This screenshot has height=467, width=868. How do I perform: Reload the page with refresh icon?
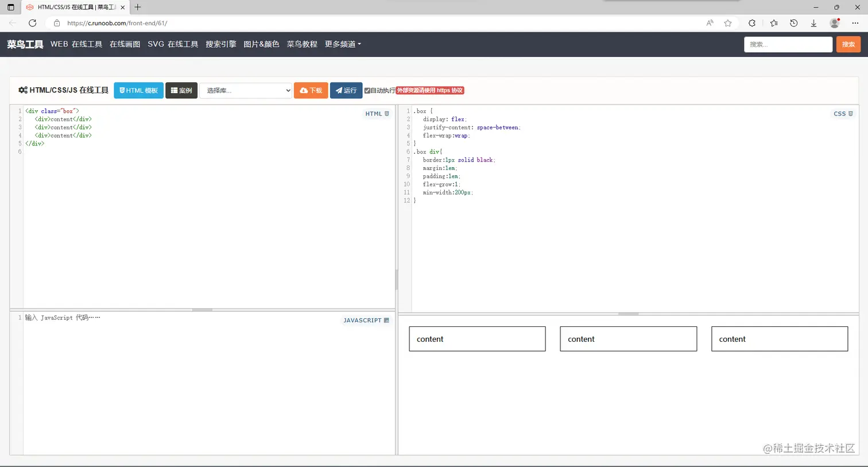(x=33, y=23)
